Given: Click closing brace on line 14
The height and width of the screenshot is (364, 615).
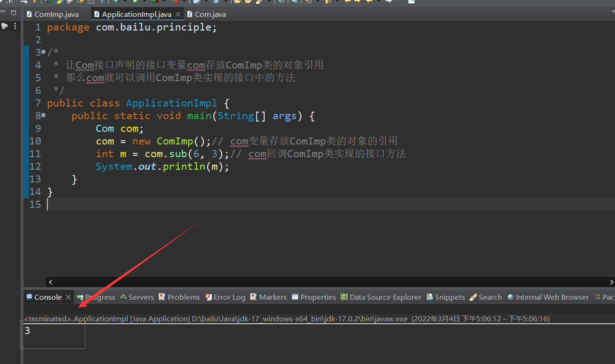Looking at the screenshot, I should pyautogui.click(x=50, y=192).
